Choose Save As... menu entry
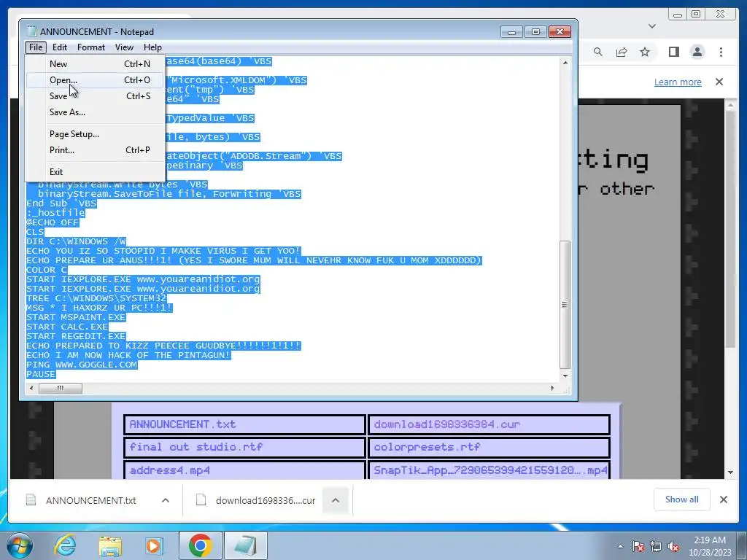The width and height of the screenshot is (747, 560). click(95, 112)
